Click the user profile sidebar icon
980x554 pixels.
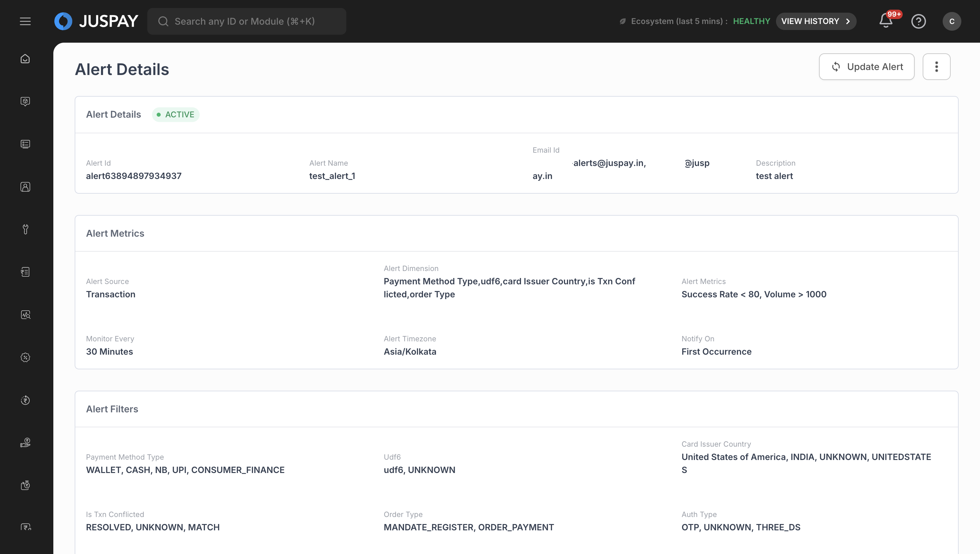(x=25, y=186)
